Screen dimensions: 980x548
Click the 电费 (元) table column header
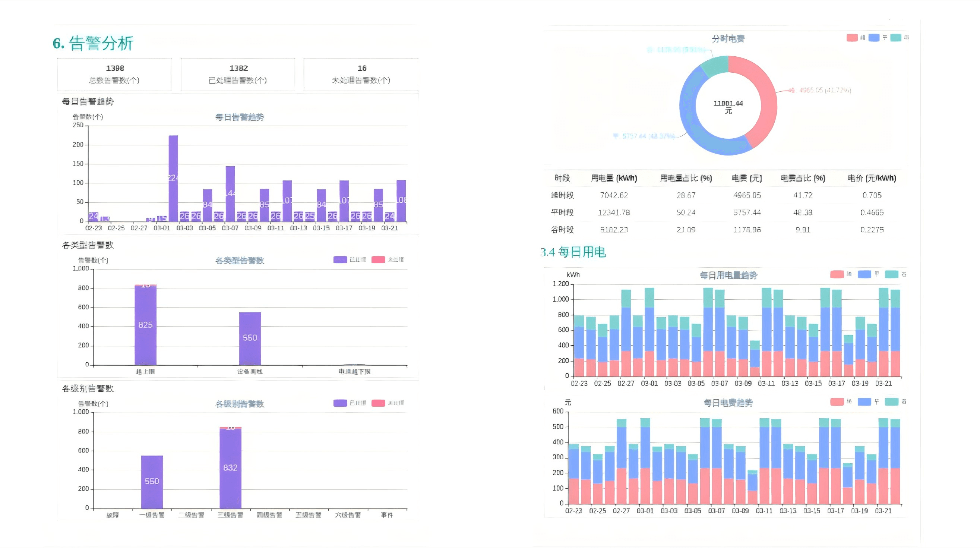(747, 178)
